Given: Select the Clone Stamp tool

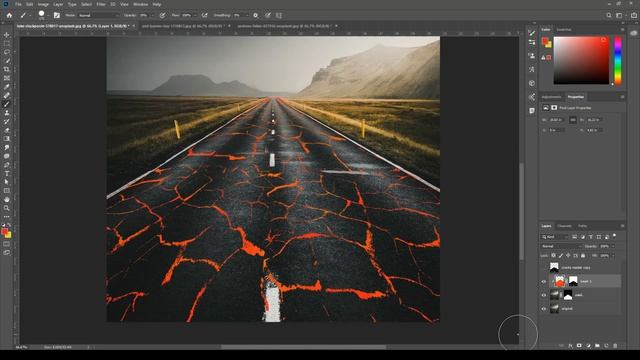Looking at the screenshot, I should pyautogui.click(x=7, y=113).
